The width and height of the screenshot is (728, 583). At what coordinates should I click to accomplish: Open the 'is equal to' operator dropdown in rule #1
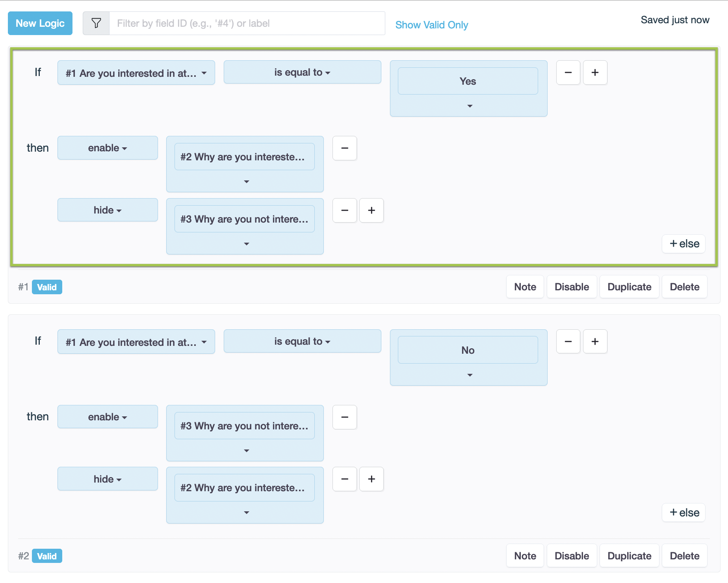pyautogui.click(x=302, y=72)
